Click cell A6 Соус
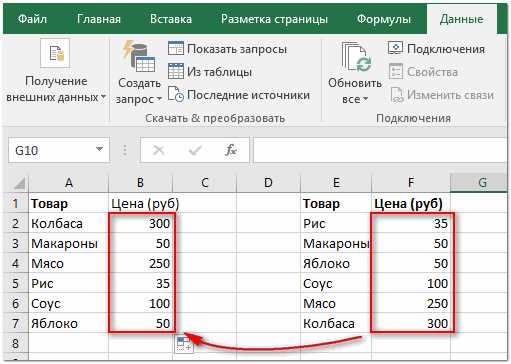 69,303
